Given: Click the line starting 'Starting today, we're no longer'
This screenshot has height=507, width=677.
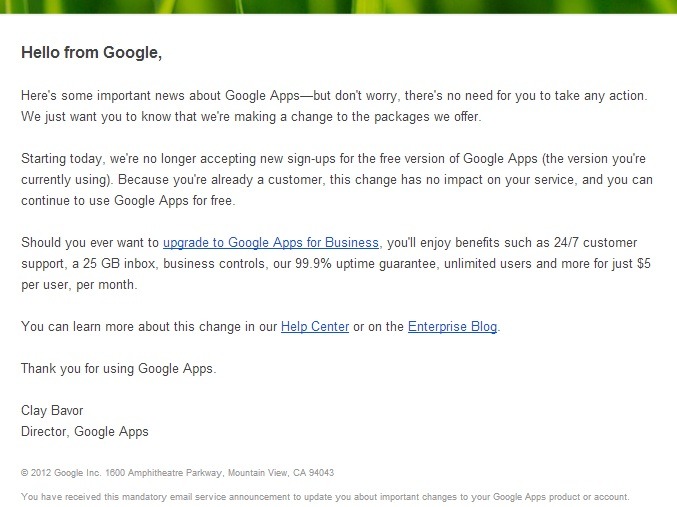Looking at the screenshot, I should [x=333, y=159].
